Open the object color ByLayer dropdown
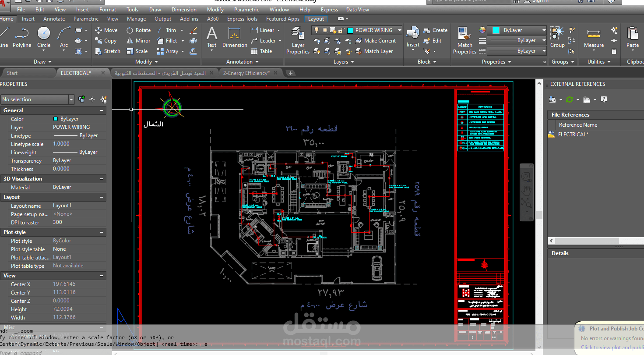644x355 pixels. (517, 30)
